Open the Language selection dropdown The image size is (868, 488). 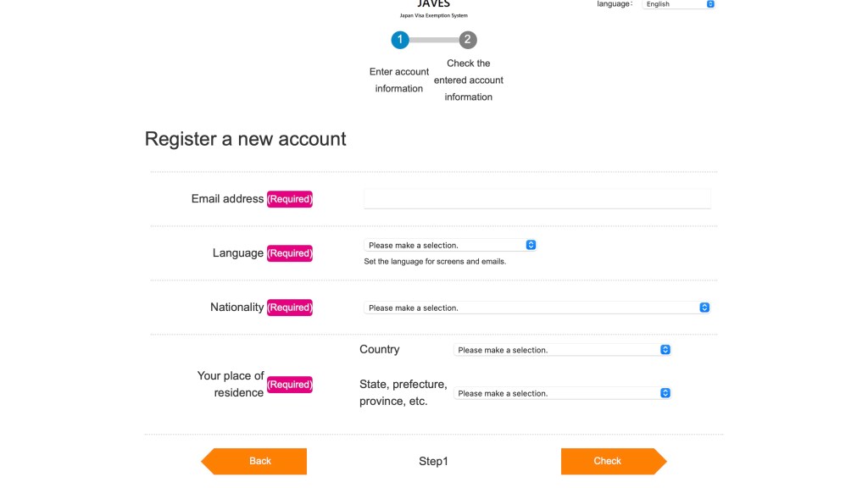(449, 245)
